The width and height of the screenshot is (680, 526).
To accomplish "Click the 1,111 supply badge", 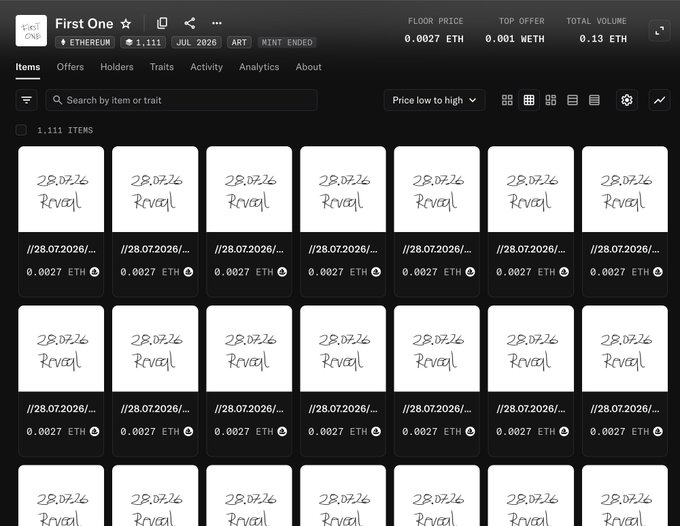I will coord(143,42).
